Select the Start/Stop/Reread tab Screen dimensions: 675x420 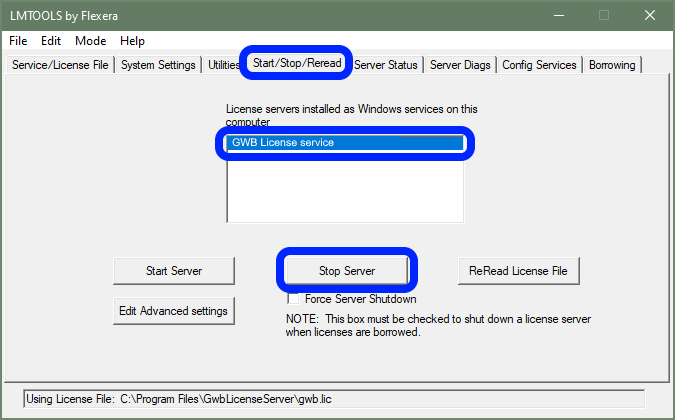click(297, 63)
